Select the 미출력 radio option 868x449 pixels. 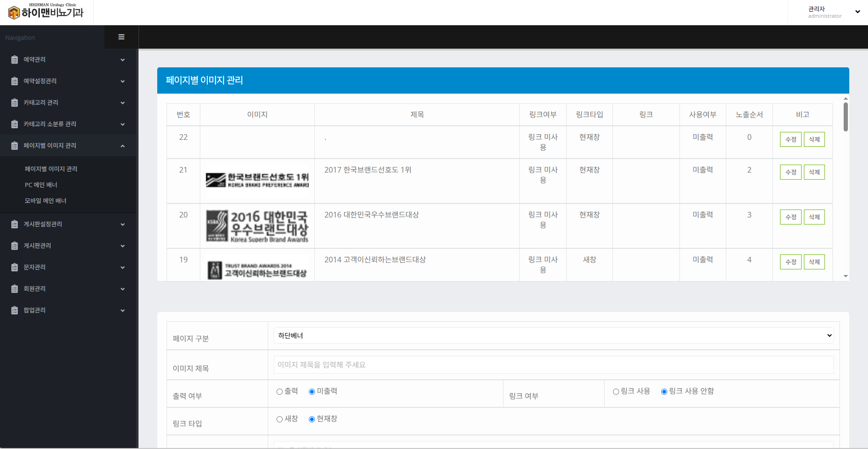312,392
